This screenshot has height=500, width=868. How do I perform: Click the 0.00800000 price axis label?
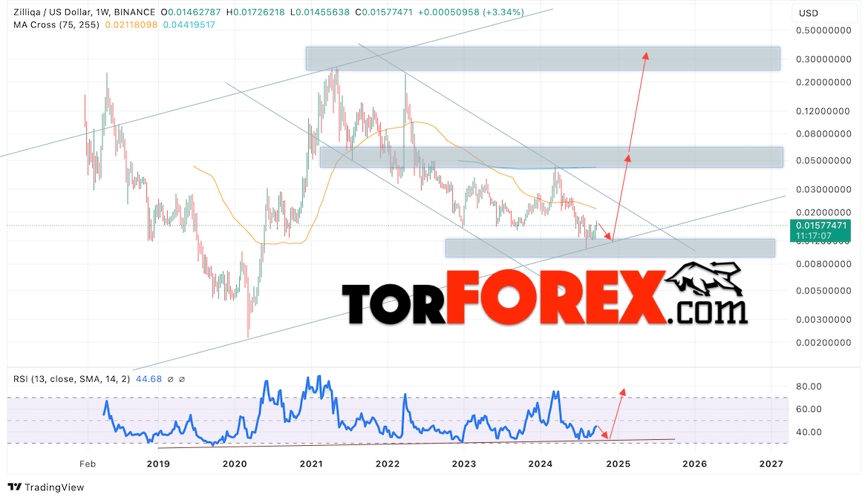pos(823,264)
